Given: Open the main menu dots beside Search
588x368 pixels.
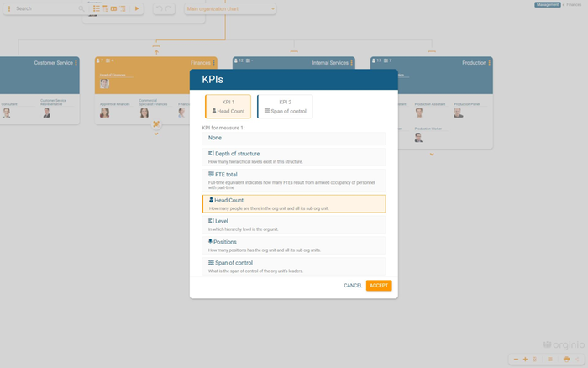Looking at the screenshot, I should pos(9,8).
